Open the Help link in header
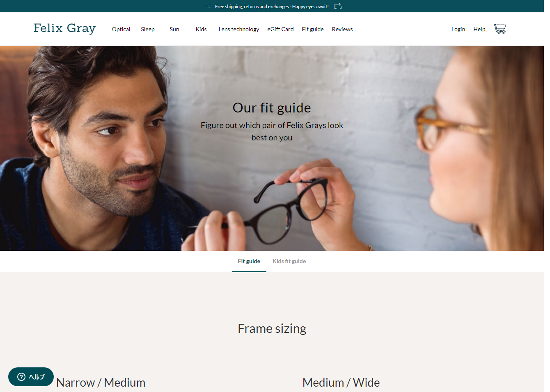The height and width of the screenshot is (392, 550). (x=479, y=29)
